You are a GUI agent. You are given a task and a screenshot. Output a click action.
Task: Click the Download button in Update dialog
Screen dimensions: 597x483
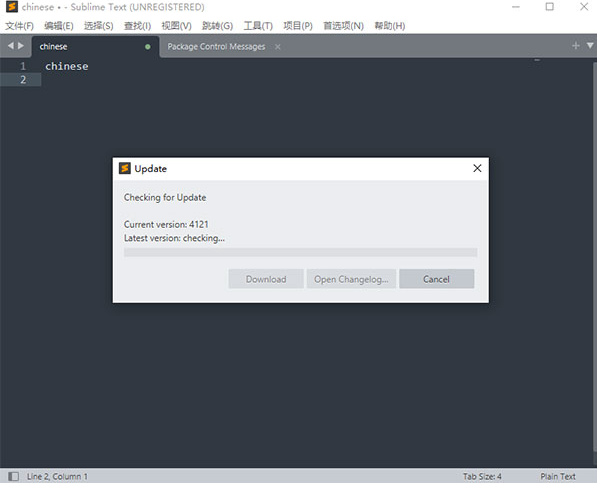coord(266,279)
